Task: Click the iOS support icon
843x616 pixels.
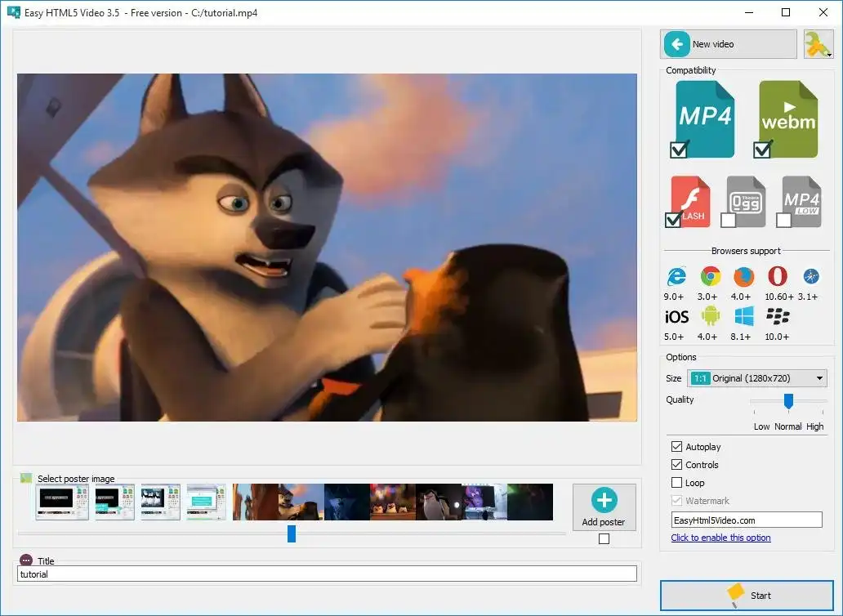Action: click(676, 317)
